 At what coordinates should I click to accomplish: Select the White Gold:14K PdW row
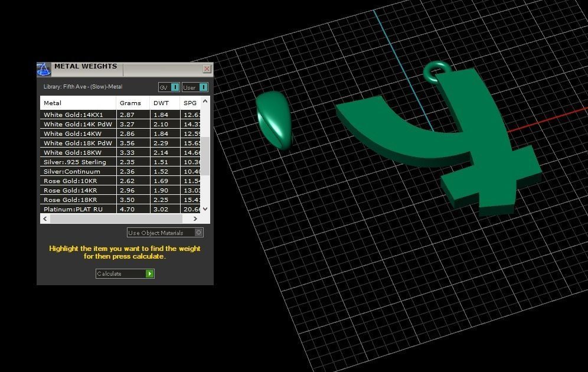pos(120,124)
